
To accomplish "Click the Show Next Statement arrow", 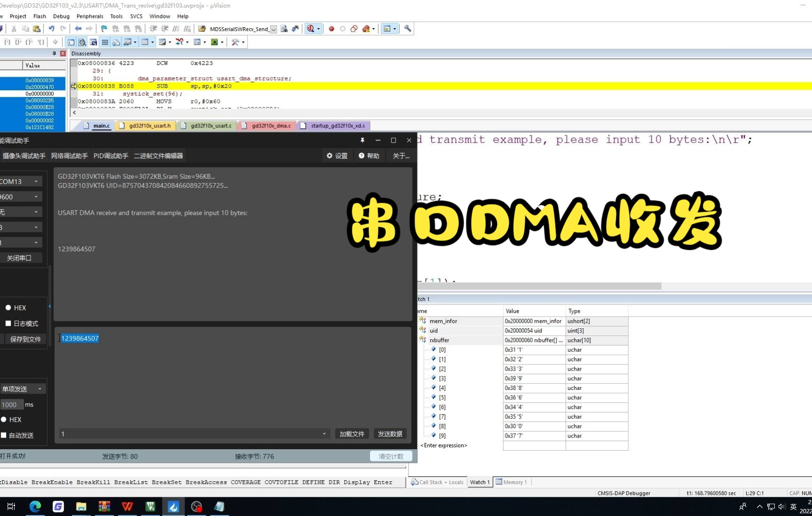I will 55,42.
